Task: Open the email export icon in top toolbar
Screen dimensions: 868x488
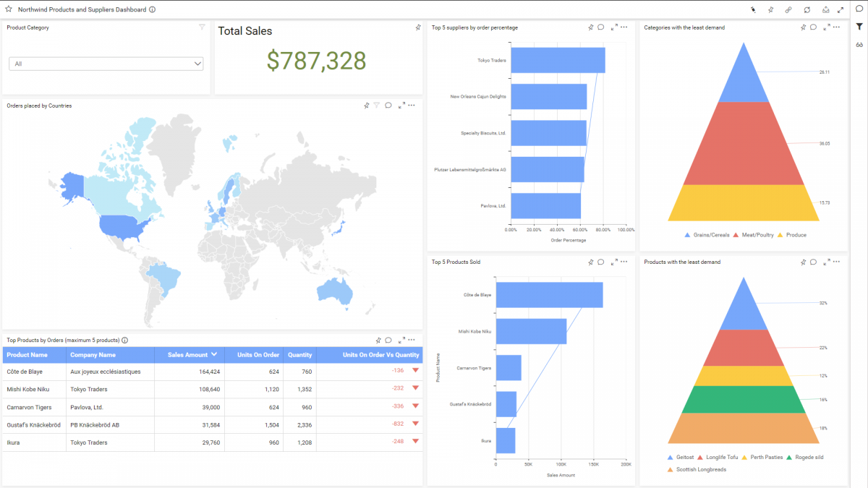Action: (826, 9)
